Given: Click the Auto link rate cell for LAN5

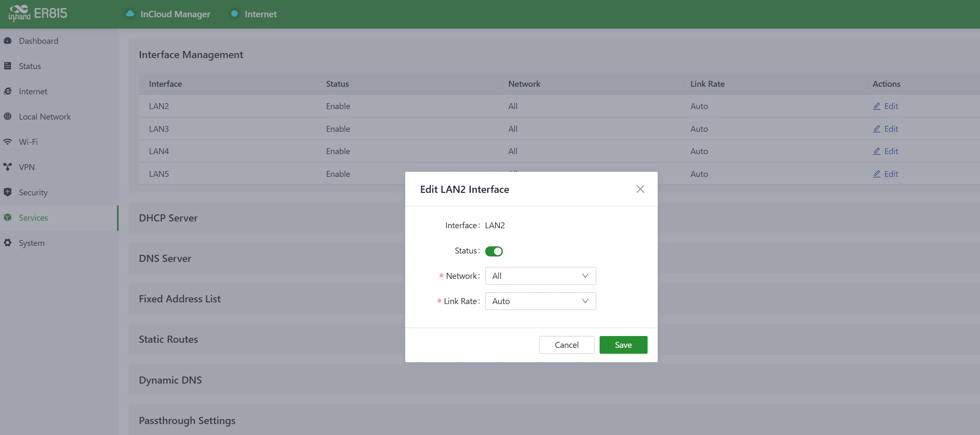Looking at the screenshot, I should (x=699, y=174).
